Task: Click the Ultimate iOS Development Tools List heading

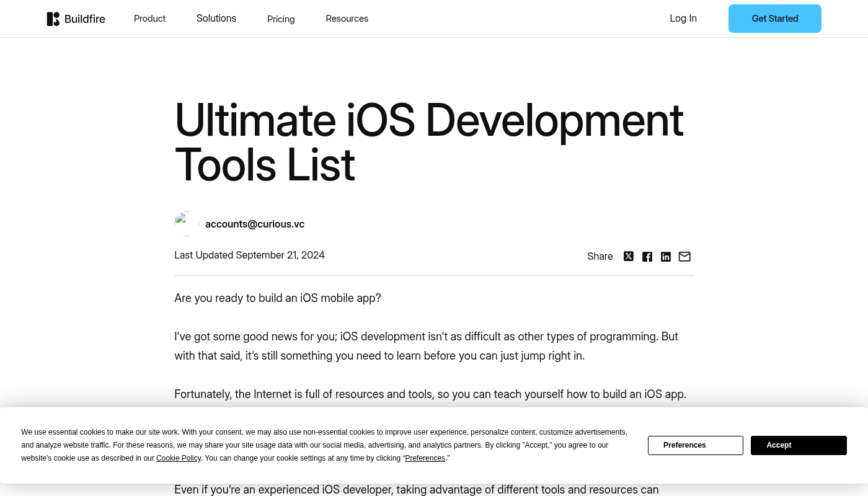Action: point(428,143)
